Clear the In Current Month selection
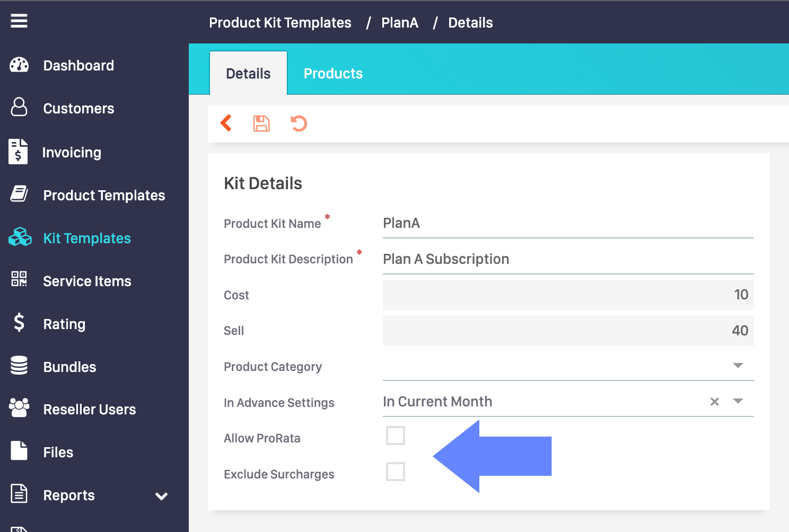The height and width of the screenshot is (532, 789). (715, 402)
